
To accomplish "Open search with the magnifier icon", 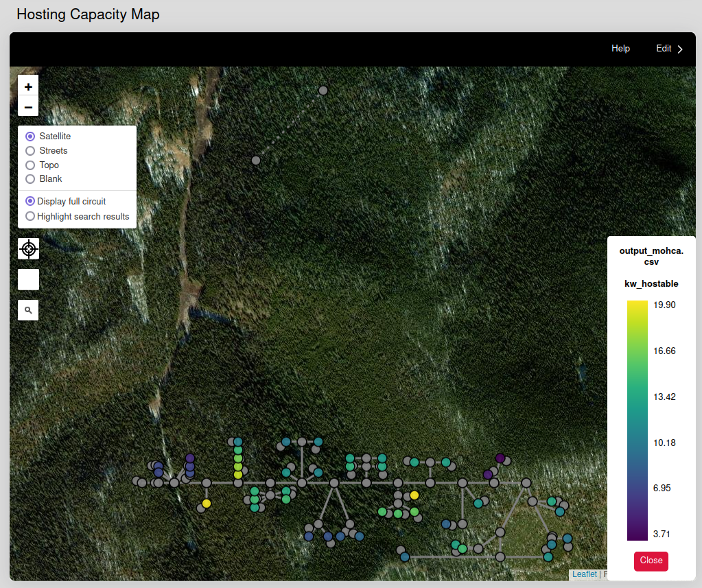I will click(x=28, y=310).
